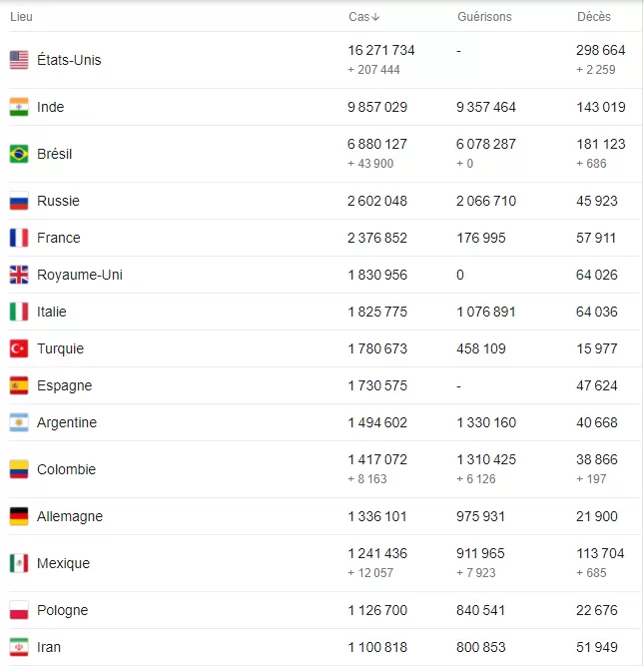Open the Colombie row entry
The height and width of the screenshot is (666, 644).
[x=324, y=469]
